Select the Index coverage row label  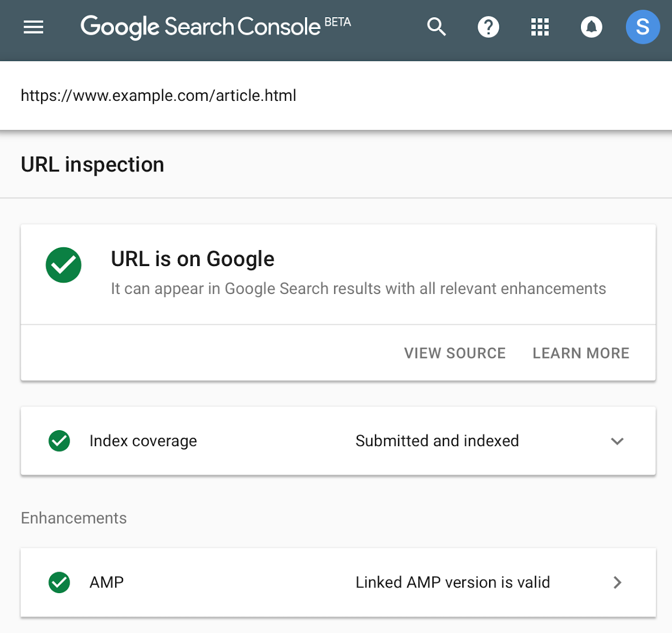[x=143, y=440]
